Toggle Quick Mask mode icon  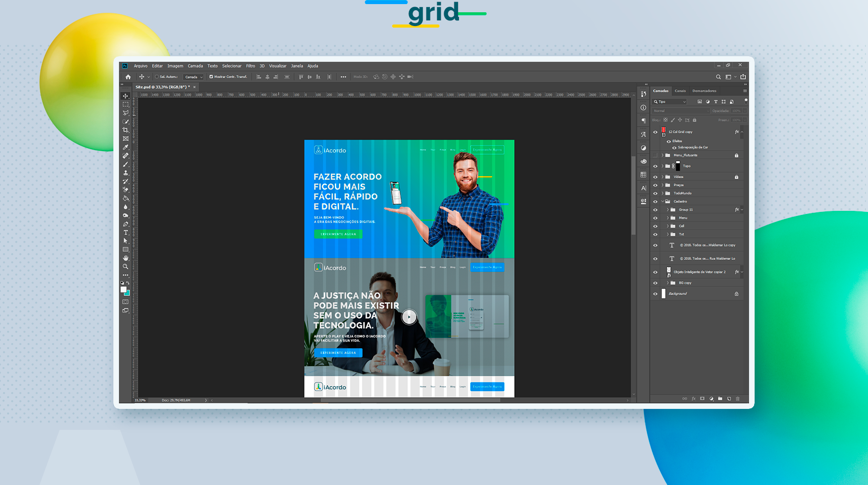pyautogui.click(x=126, y=302)
